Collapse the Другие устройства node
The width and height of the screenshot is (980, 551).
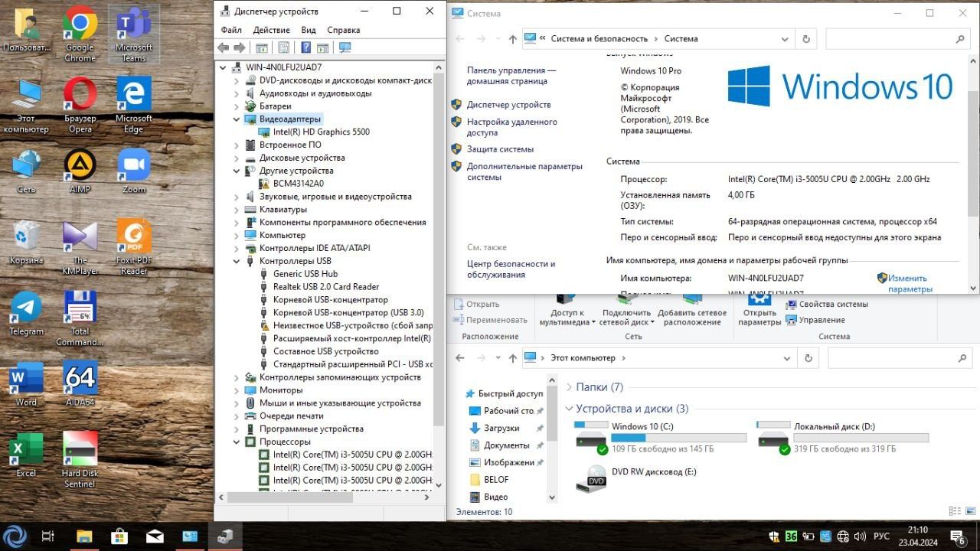[x=237, y=171]
